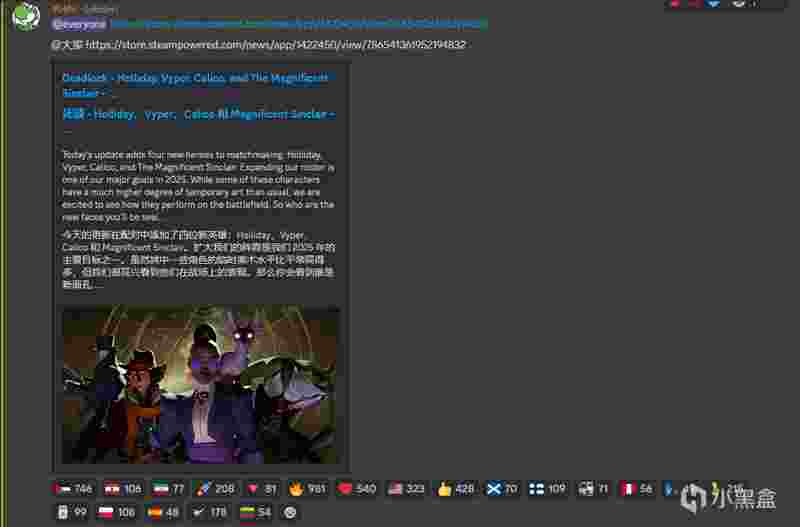Click the pink gem reaction with 31
Viewport: 800px width, 527px height.
[261, 489]
